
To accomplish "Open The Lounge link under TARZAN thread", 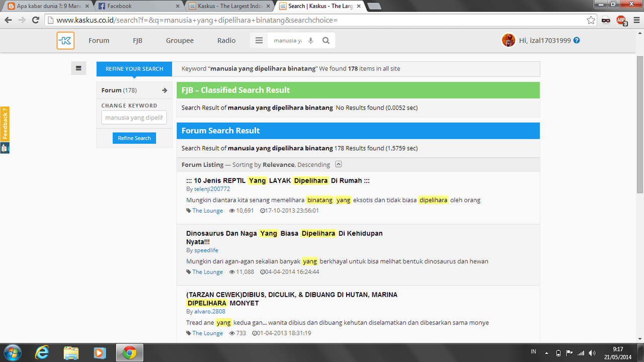I will [207, 333].
